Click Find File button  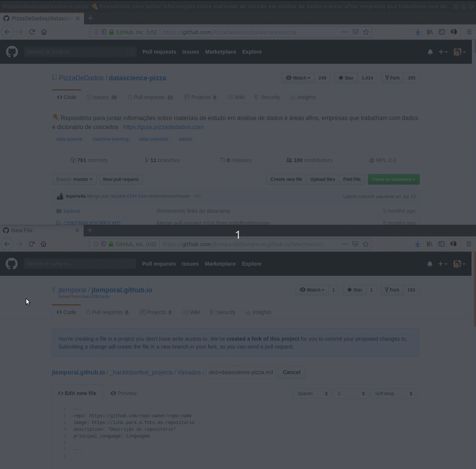click(x=352, y=179)
